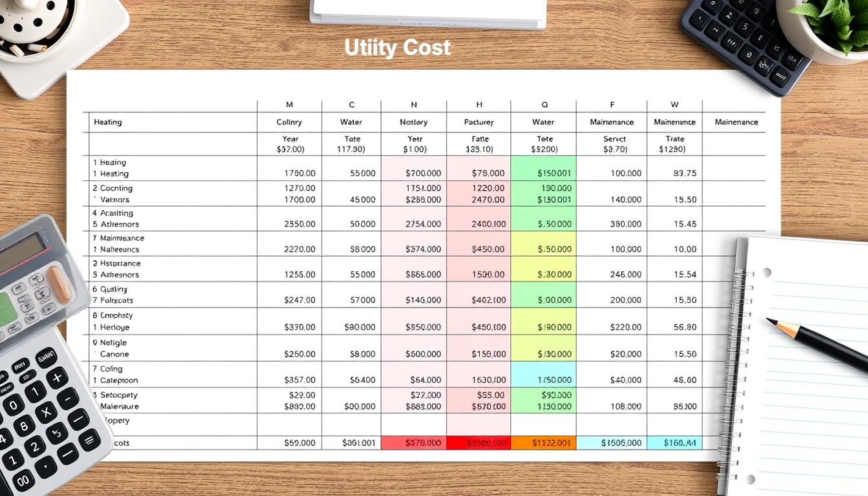868x496 pixels.
Task: Select cell with value 48.00
Action: [685, 380]
